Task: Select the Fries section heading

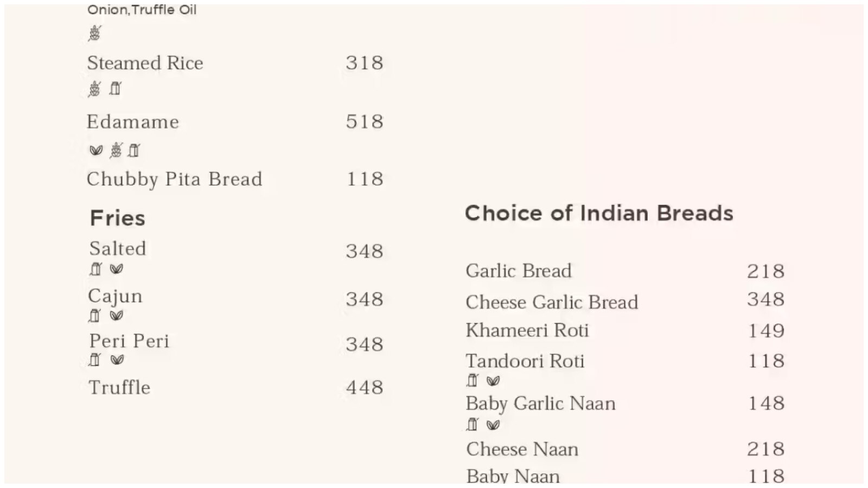Action: [x=118, y=219]
